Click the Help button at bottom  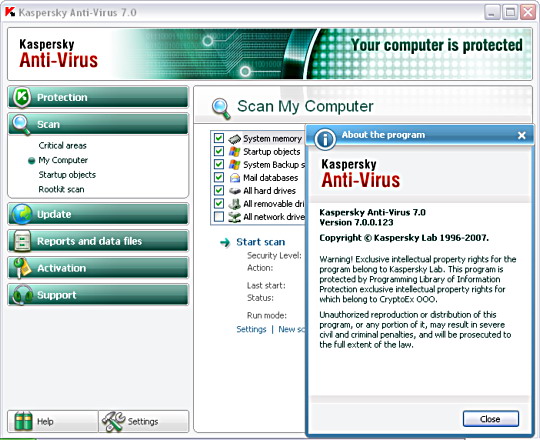53,421
